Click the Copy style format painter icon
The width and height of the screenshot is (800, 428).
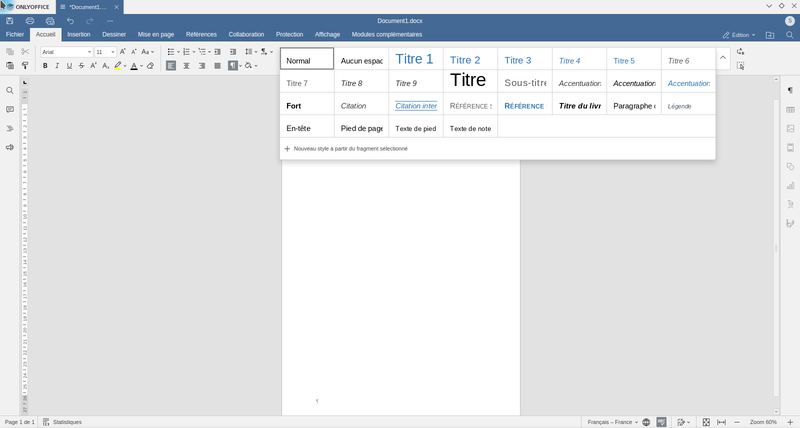click(25, 66)
